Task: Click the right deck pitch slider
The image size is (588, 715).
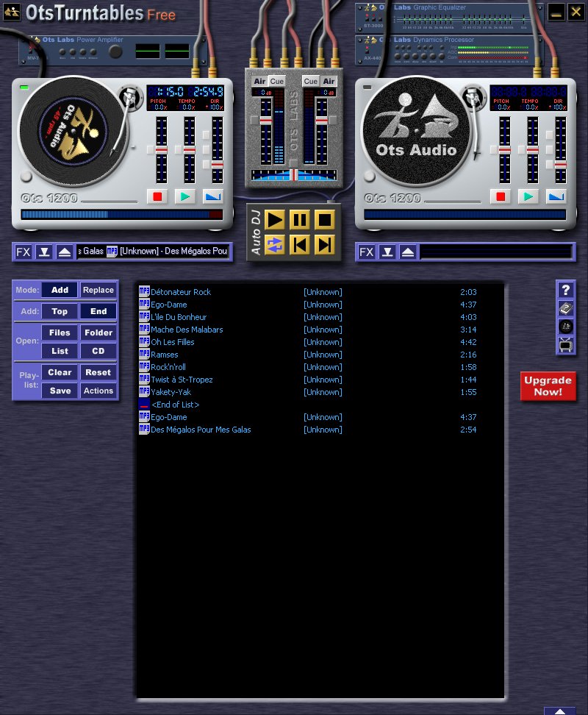Action: [505, 150]
